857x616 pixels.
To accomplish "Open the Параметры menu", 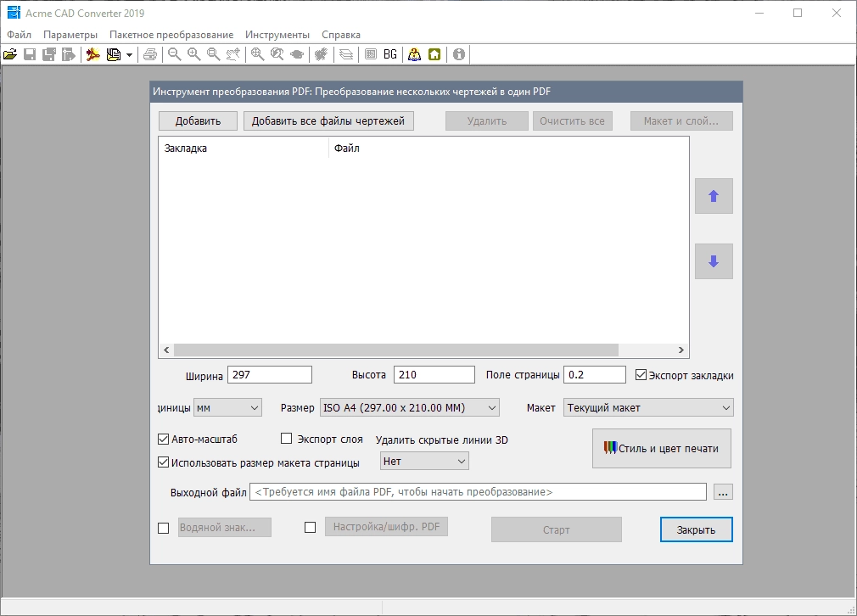I will (70, 35).
